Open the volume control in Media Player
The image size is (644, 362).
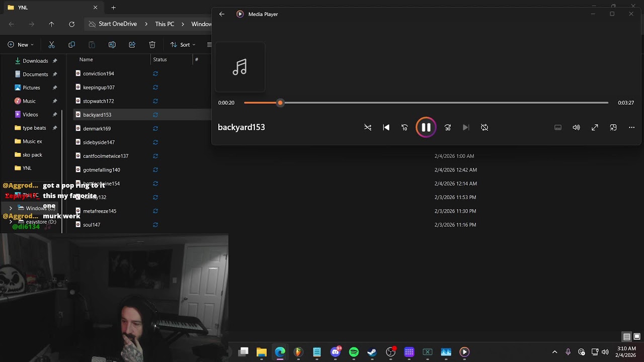576,128
